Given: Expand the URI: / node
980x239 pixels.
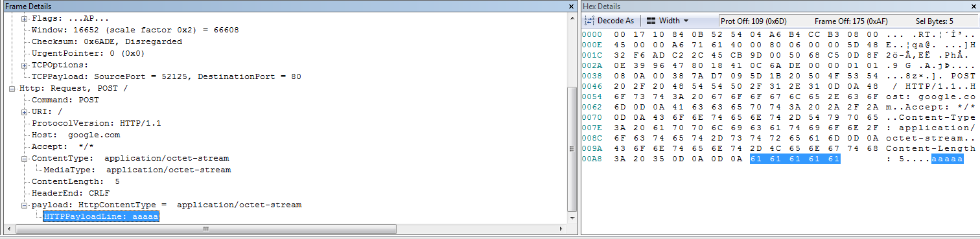Looking at the screenshot, I should pyautogui.click(x=25, y=111).
